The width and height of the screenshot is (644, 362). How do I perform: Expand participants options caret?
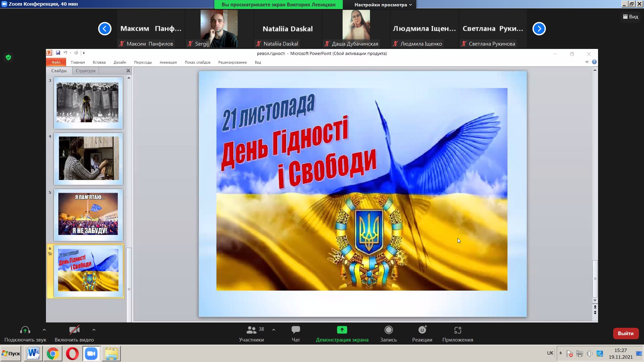tap(274, 330)
